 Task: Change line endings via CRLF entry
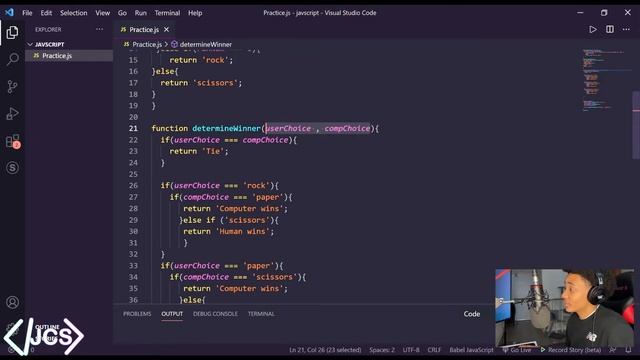pyautogui.click(x=434, y=350)
